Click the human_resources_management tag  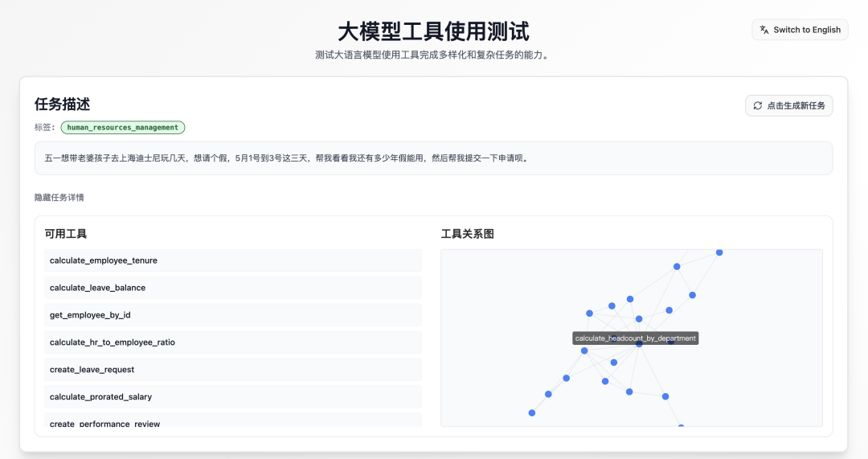(x=123, y=127)
